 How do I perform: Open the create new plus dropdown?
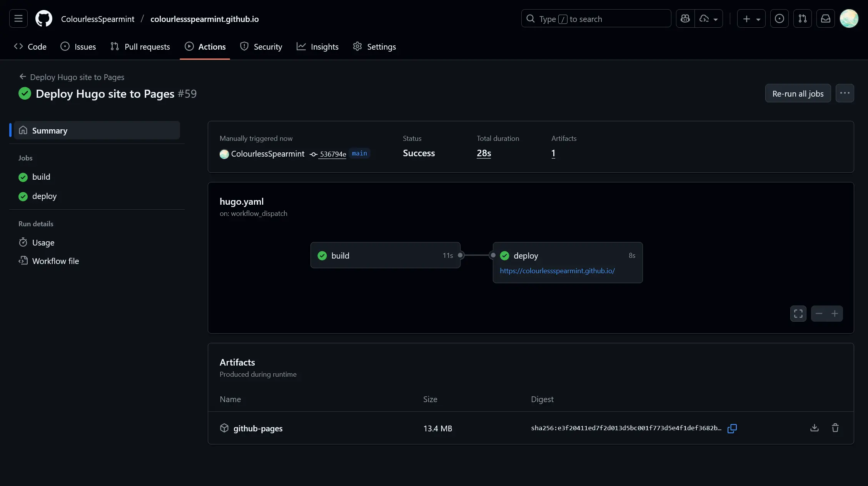[x=751, y=18]
